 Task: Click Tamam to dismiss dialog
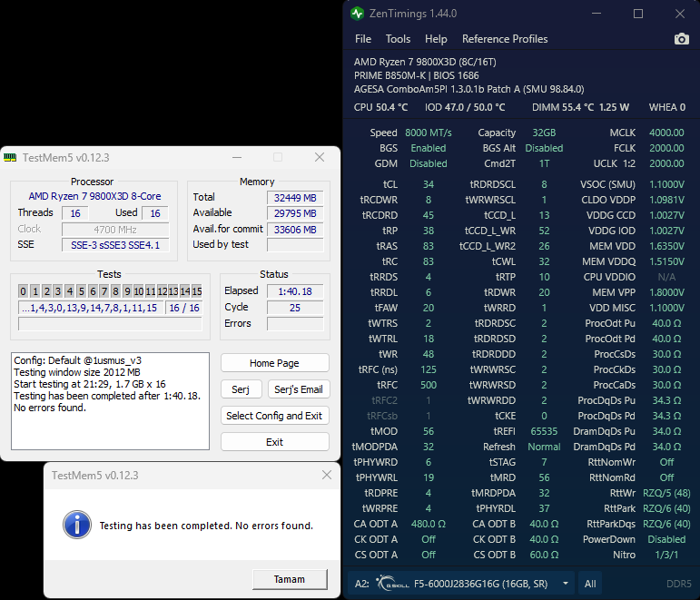tap(290, 579)
